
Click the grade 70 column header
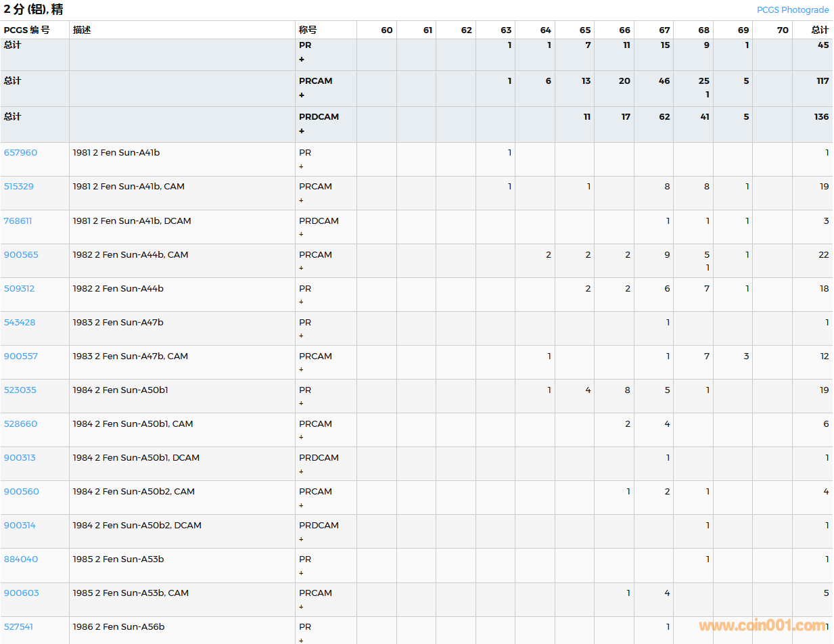[x=782, y=30]
